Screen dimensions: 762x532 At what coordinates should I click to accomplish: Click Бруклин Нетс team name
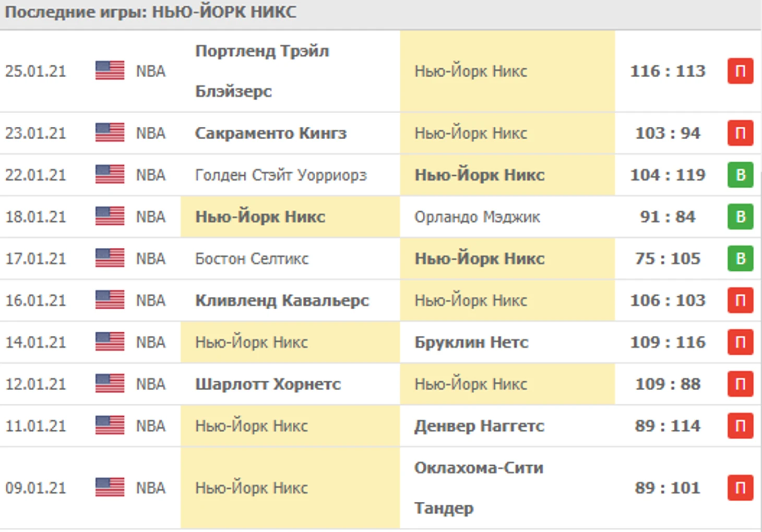tap(471, 342)
